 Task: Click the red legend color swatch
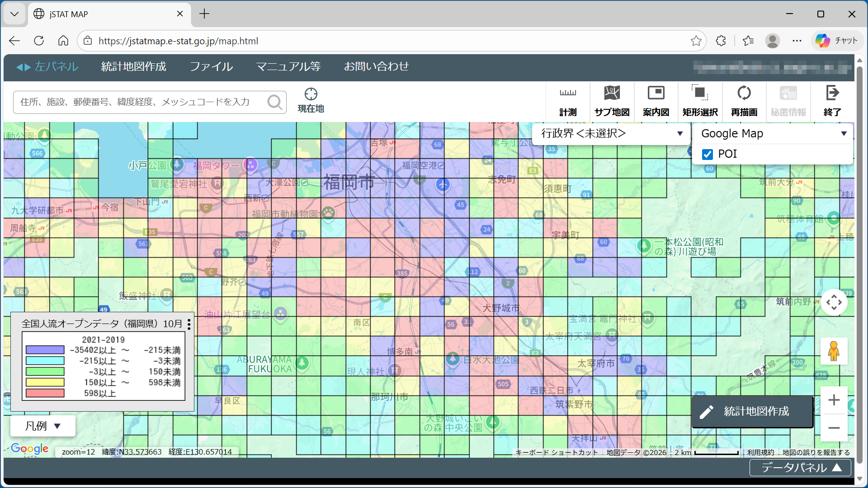pos(45,393)
